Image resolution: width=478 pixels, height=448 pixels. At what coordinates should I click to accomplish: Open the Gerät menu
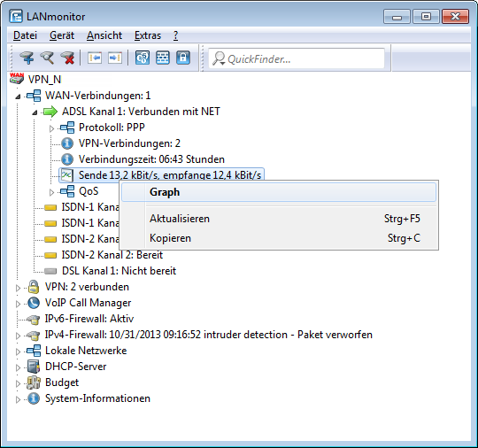pos(62,35)
